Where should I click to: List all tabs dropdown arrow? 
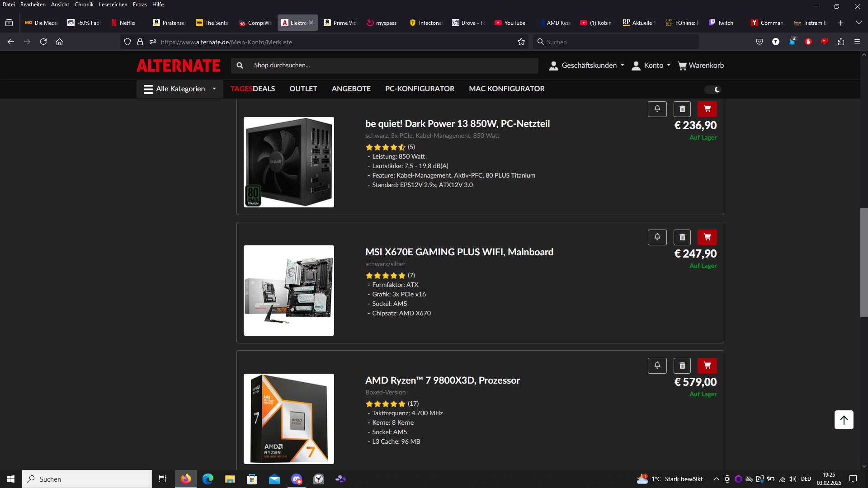coord(859,23)
